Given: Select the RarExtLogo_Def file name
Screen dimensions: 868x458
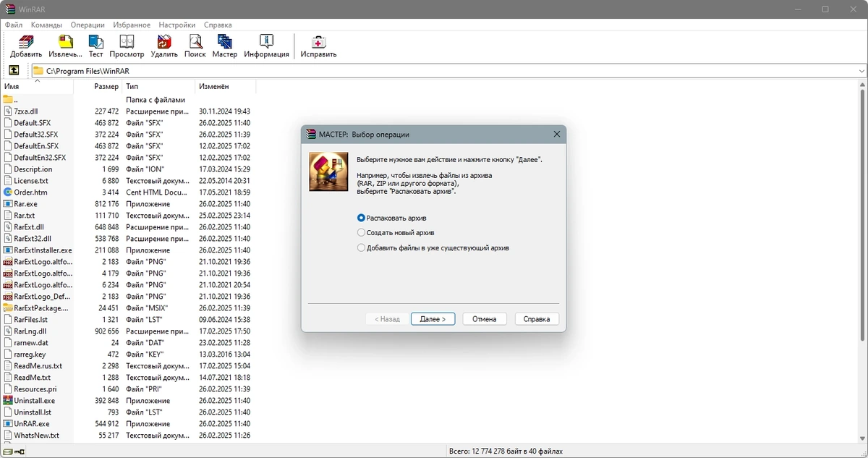Looking at the screenshot, I should (42, 297).
